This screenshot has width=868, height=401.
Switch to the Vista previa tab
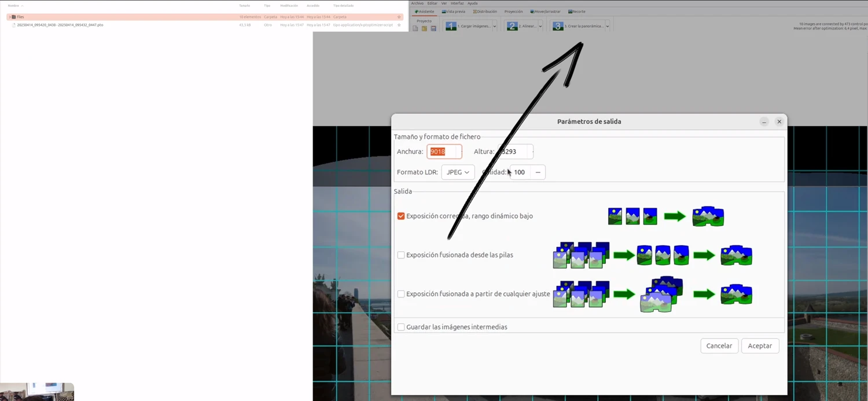coord(454,12)
